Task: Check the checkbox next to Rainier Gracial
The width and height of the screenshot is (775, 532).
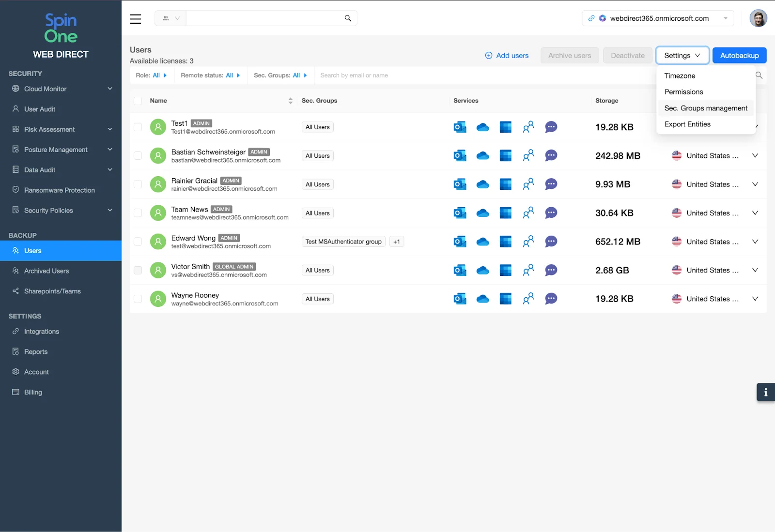Action: coord(138,184)
